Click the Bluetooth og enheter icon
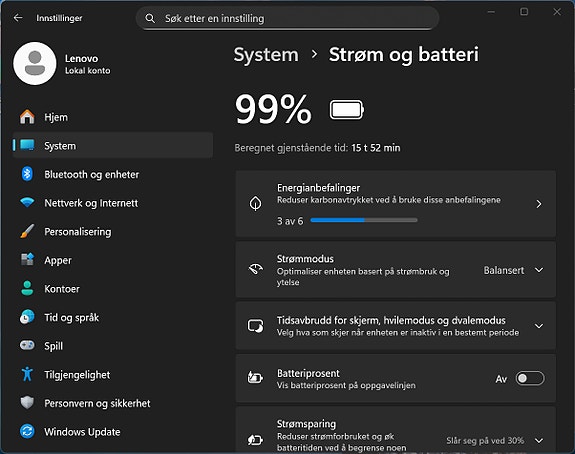The image size is (575, 454). pos(27,174)
